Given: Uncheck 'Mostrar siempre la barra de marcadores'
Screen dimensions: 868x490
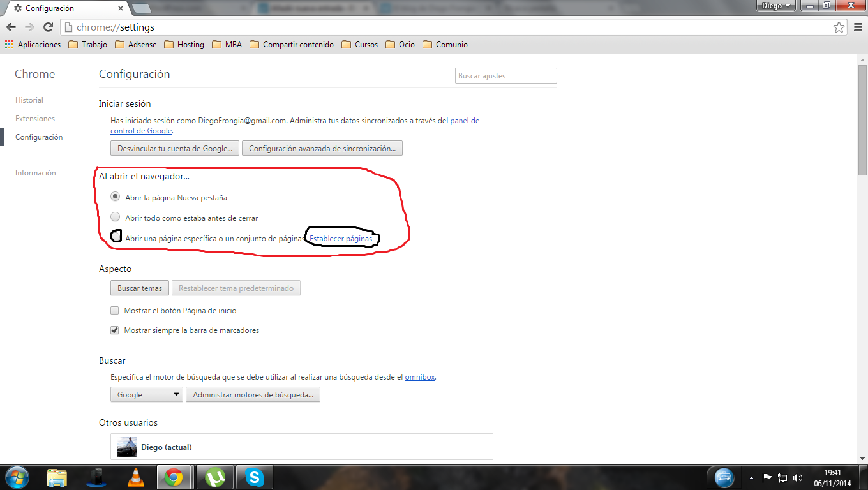Looking at the screenshot, I should (x=115, y=330).
